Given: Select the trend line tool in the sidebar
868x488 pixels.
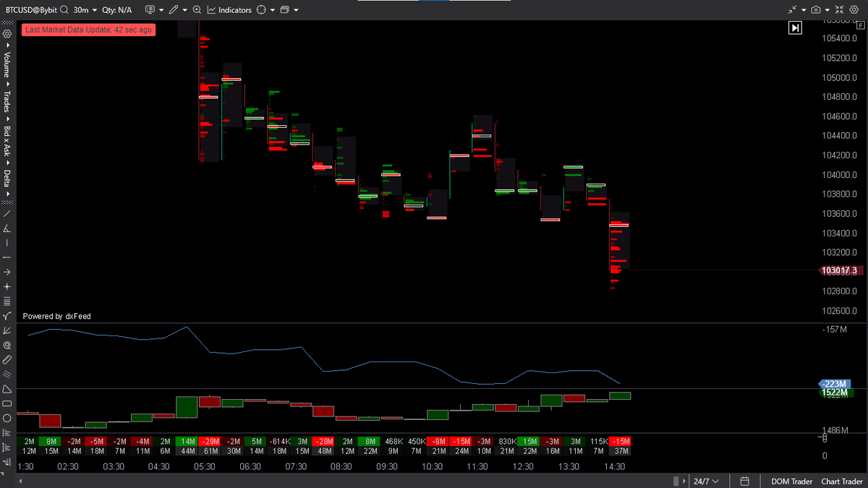Looking at the screenshot, I should point(7,213).
